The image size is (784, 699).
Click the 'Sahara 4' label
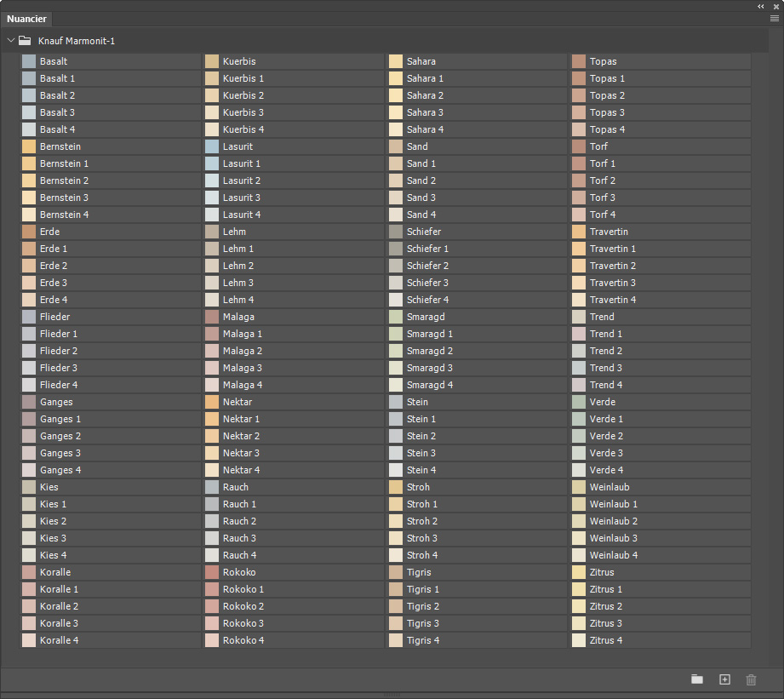tap(426, 129)
